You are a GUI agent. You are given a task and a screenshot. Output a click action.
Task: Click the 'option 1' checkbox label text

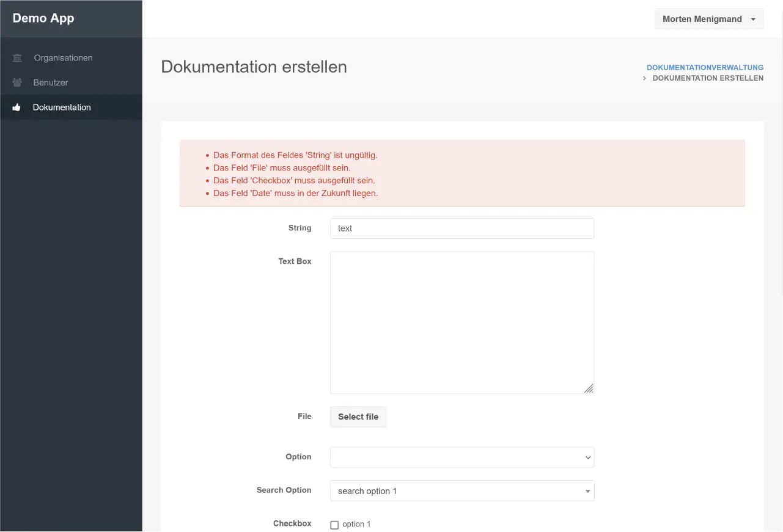356,524
